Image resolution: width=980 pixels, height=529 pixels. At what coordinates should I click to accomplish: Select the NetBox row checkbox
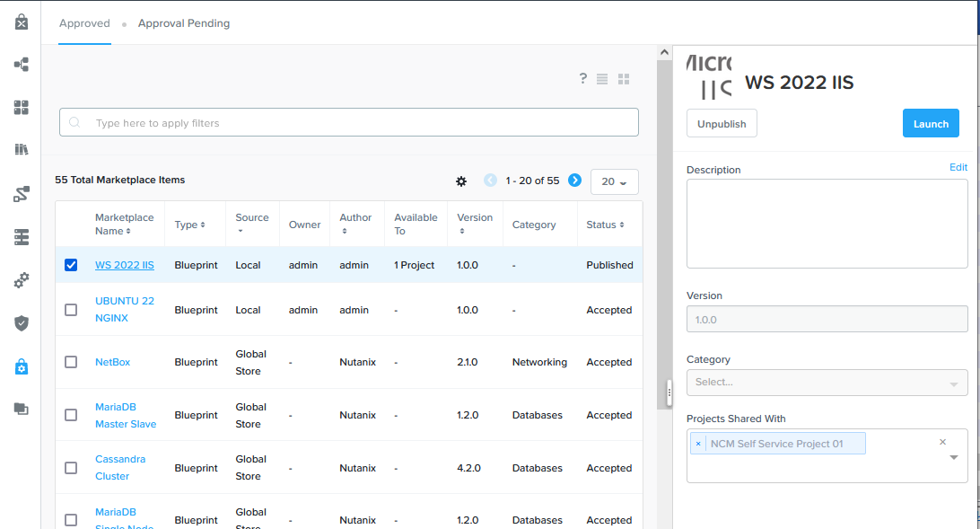point(71,362)
